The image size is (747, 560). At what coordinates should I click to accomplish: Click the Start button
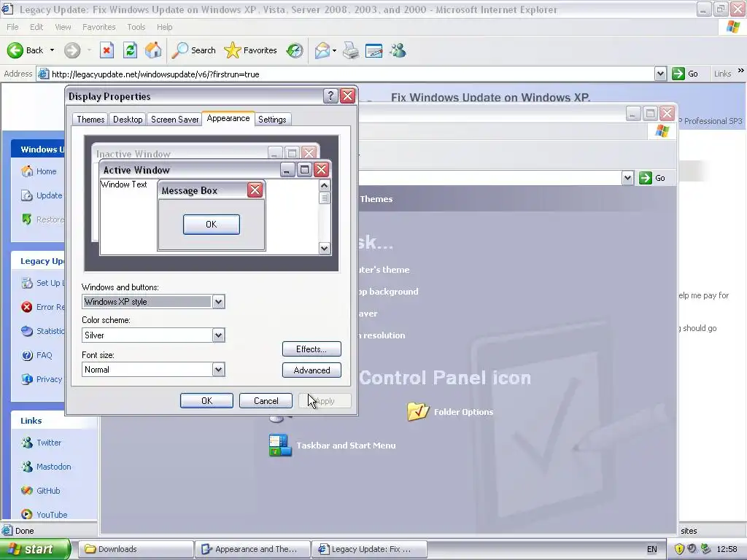click(35, 549)
